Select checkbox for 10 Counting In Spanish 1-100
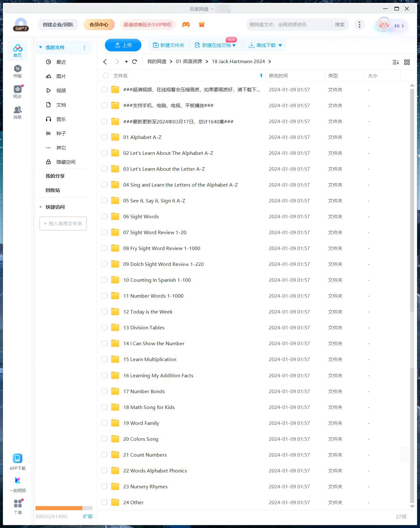 [x=104, y=280]
